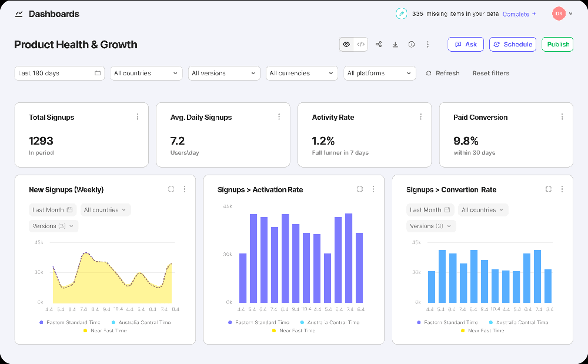Open the missing items data icon
Viewport: 588px width, 364px height.
[x=401, y=14]
